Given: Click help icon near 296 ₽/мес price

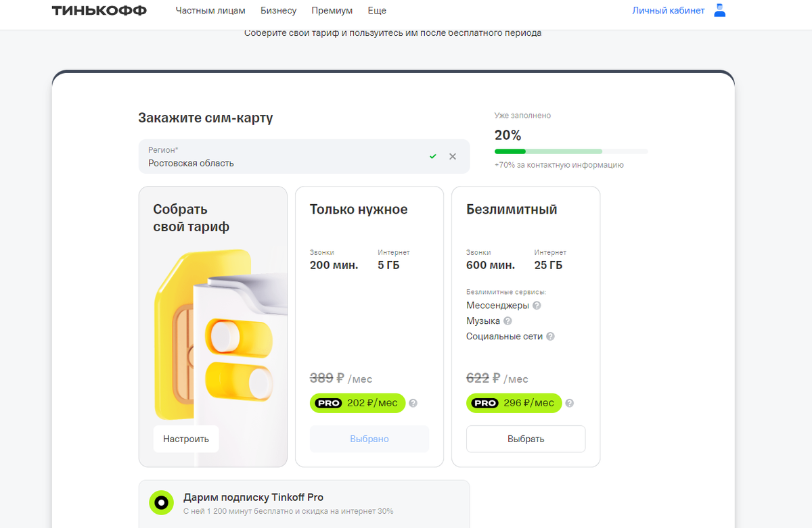Looking at the screenshot, I should click(x=570, y=404).
